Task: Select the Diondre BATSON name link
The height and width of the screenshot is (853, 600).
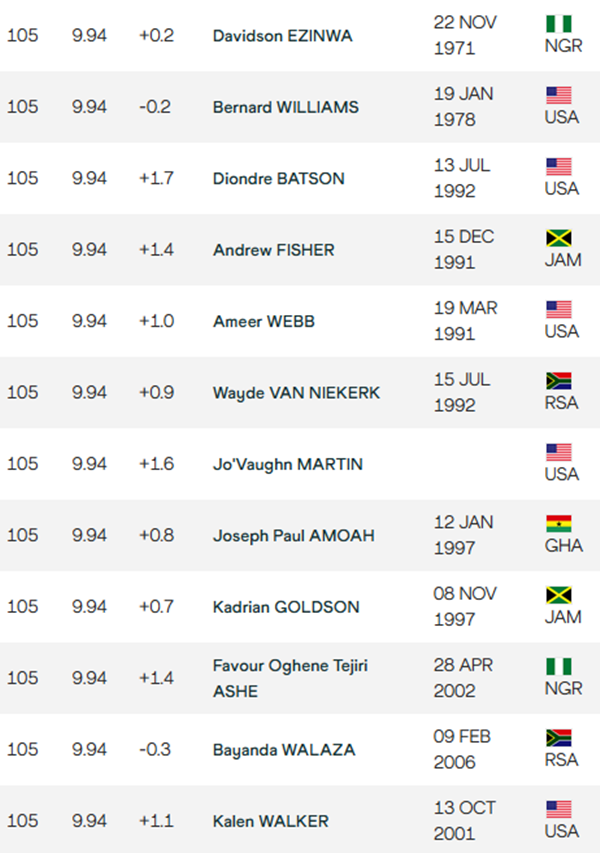Action: coord(278,178)
